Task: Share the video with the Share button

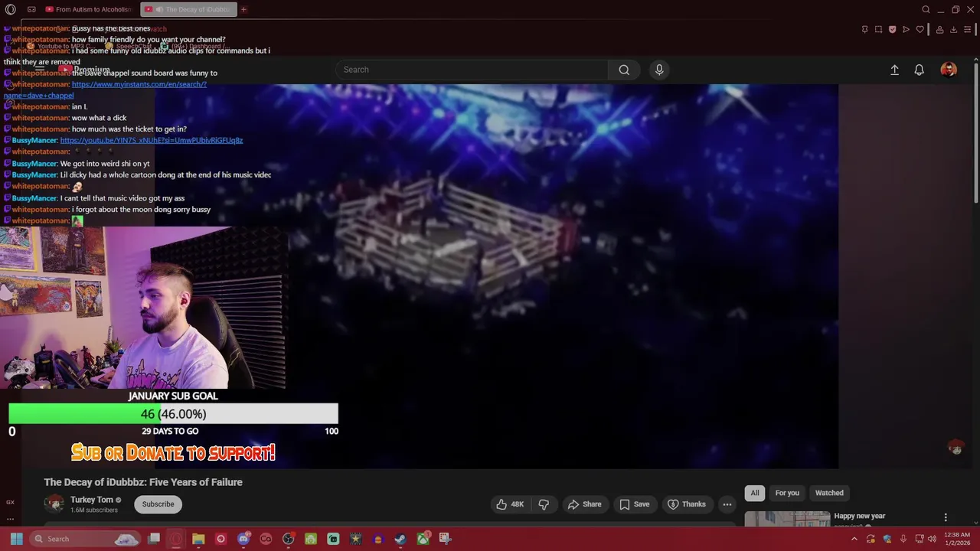Action: click(584, 504)
